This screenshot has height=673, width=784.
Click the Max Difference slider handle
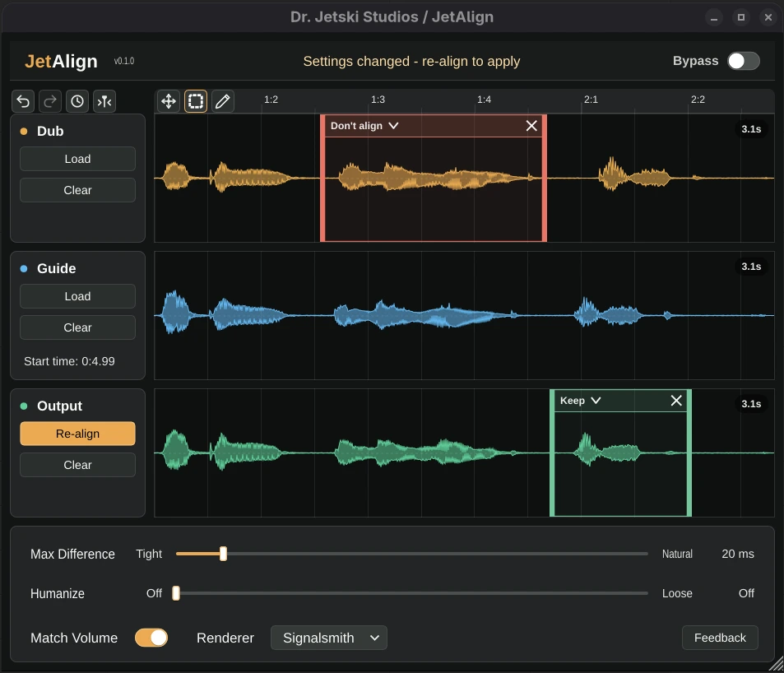coord(224,554)
